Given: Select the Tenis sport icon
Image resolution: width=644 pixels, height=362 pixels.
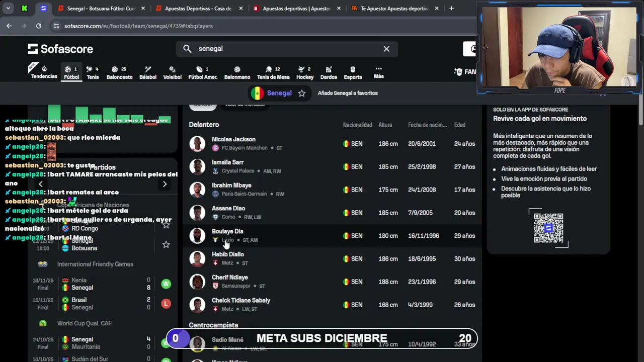Looking at the screenshot, I should (x=93, y=72).
